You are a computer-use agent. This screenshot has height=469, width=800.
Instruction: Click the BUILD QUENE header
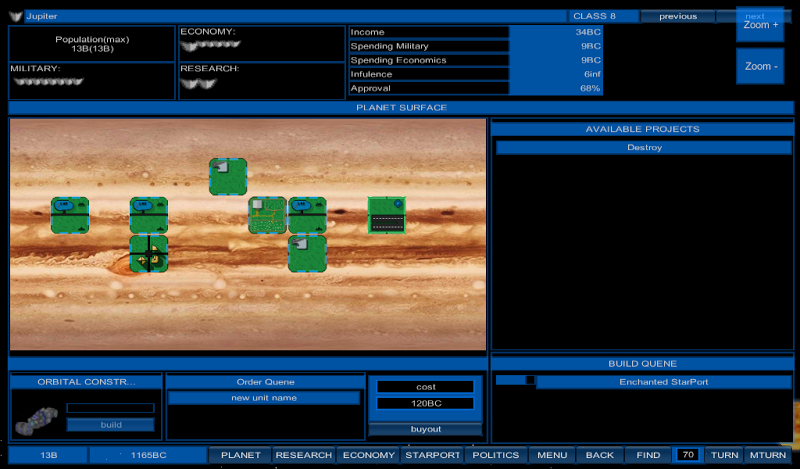(642, 364)
